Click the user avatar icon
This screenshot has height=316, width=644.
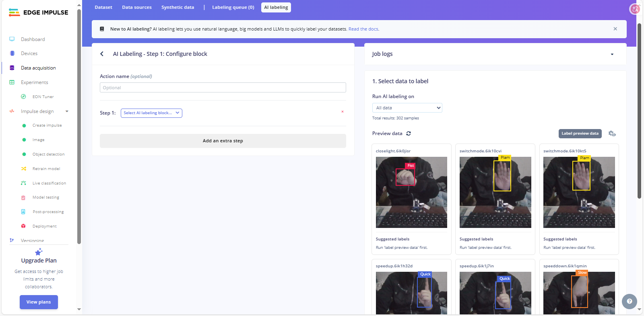pos(635,9)
